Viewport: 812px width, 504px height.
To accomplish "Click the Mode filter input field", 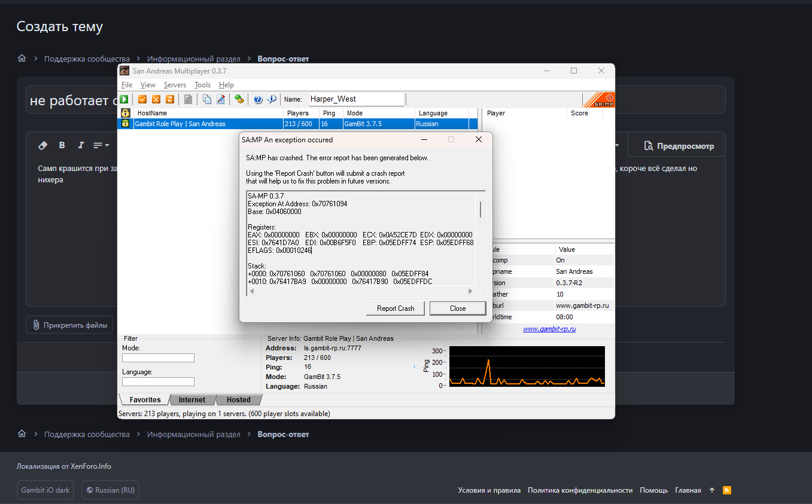I will coord(158,358).
